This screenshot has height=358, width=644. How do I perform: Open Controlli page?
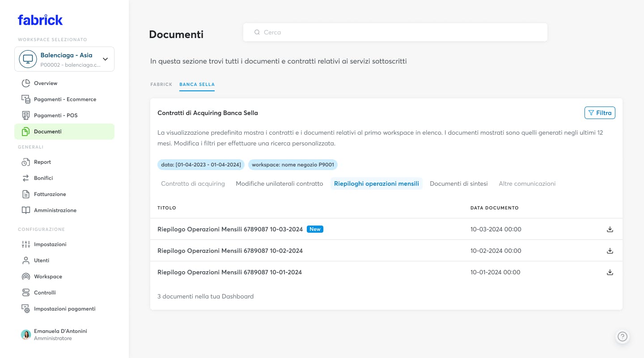click(x=64, y=293)
